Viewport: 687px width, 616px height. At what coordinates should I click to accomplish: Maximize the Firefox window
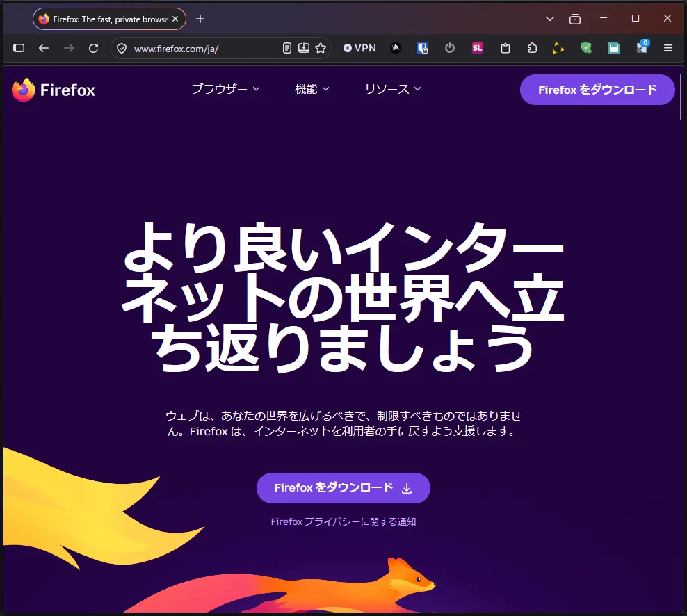(636, 18)
